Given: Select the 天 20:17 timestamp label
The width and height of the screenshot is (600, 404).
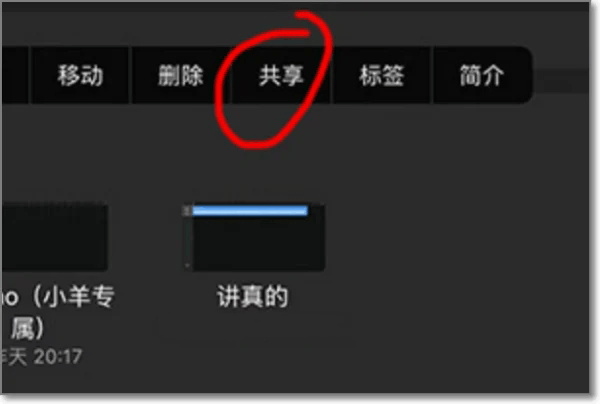Looking at the screenshot, I should tap(44, 357).
